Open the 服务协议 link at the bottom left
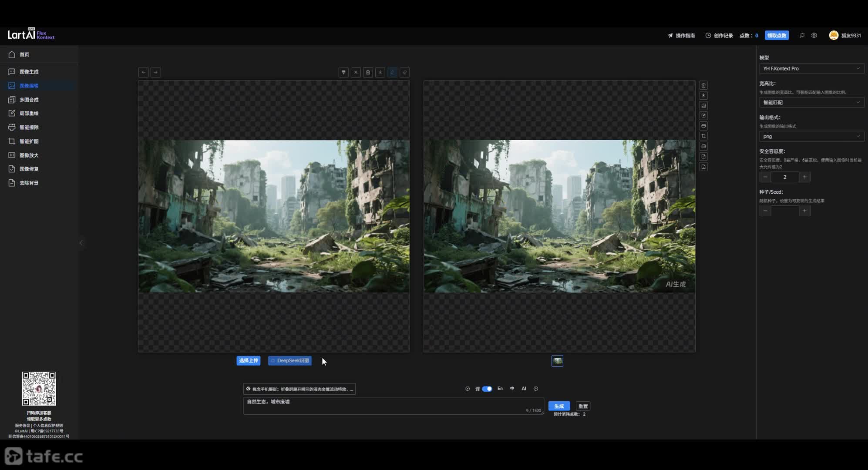 coord(23,426)
